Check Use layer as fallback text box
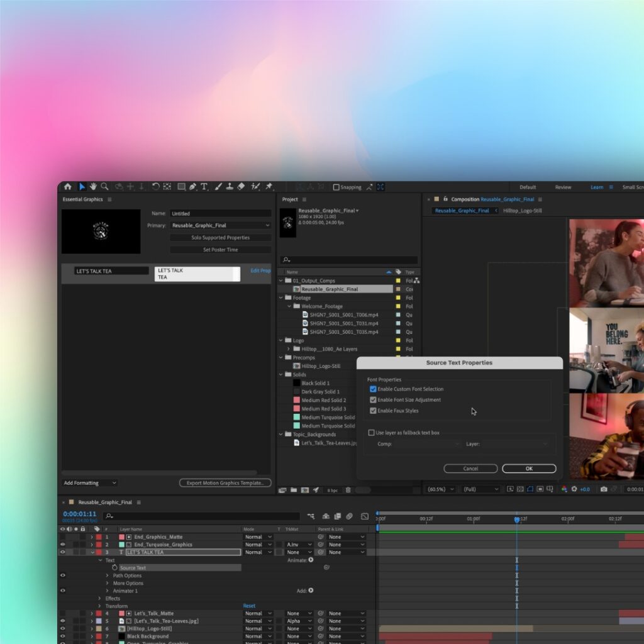The width and height of the screenshot is (644, 644). click(x=371, y=433)
